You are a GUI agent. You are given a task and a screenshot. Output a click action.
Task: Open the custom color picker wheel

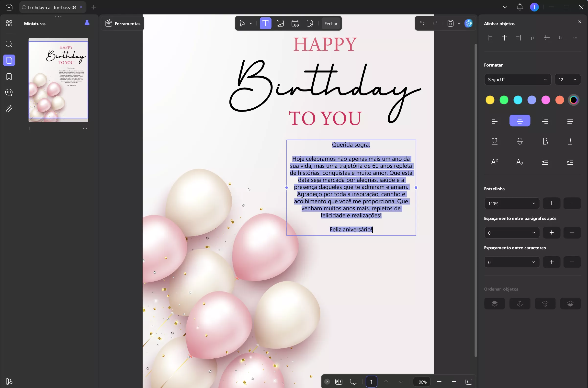coord(574,100)
